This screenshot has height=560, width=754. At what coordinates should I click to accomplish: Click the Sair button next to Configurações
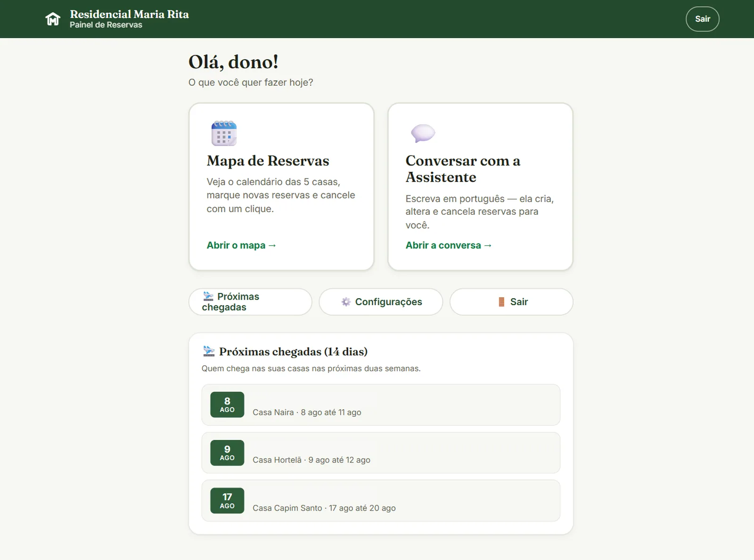tap(511, 302)
